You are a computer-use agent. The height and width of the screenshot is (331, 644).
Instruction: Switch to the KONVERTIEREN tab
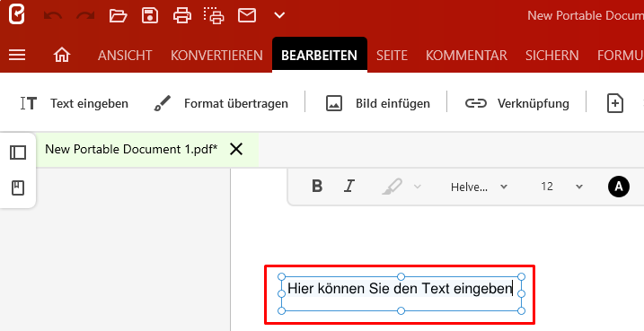(x=216, y=56)
